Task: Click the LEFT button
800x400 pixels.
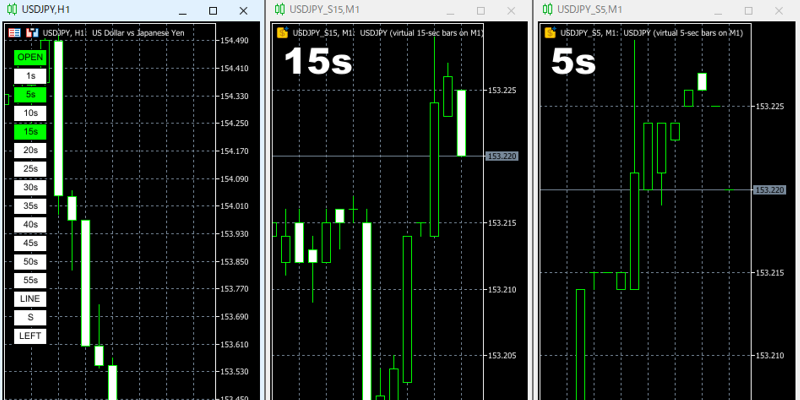Action: coord(31,336)
